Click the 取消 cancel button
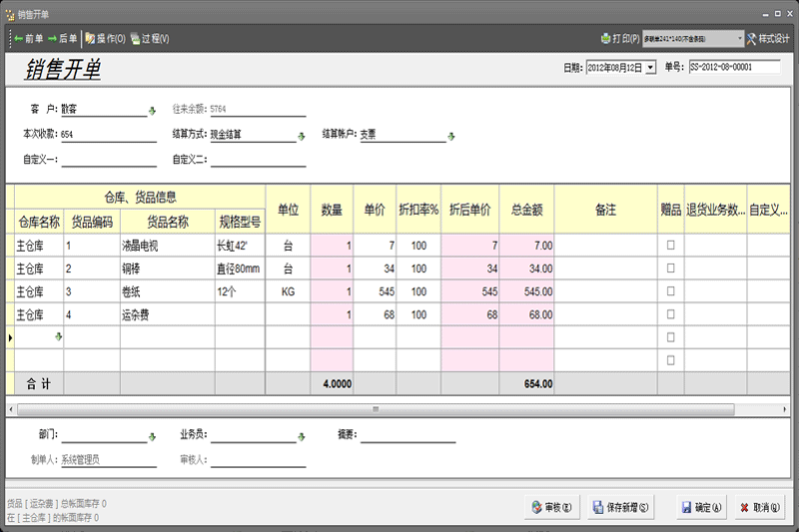Image resolution: width=799 pixels, height=532 pixels. [760, 507]
